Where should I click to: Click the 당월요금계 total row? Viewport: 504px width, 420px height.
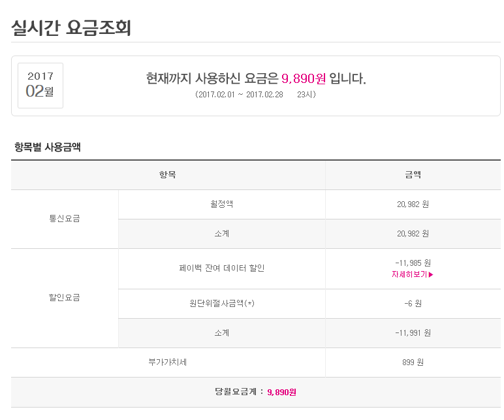click(x=255, y=392)
